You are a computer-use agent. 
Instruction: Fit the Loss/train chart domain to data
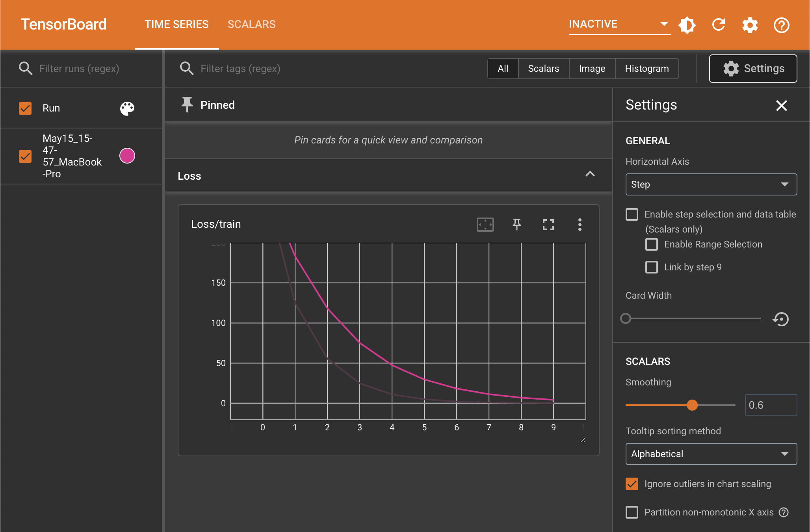coord(485,224)
